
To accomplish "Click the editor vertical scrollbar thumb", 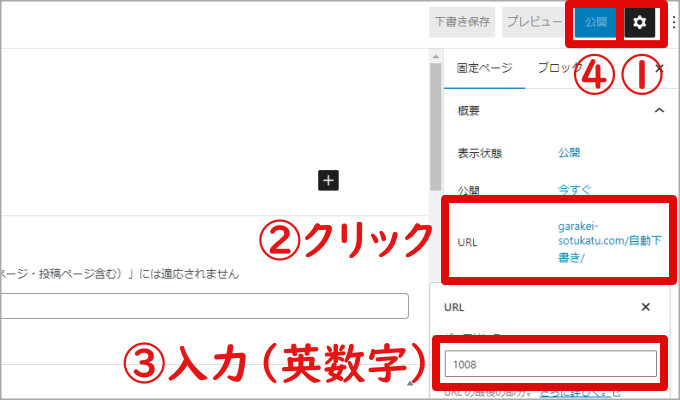I will coord(436,127).
